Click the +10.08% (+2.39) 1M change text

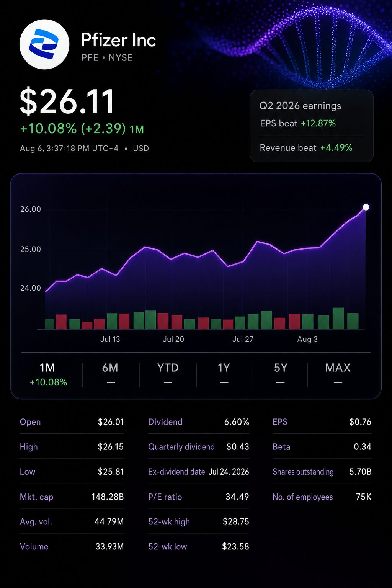(82, 129)
